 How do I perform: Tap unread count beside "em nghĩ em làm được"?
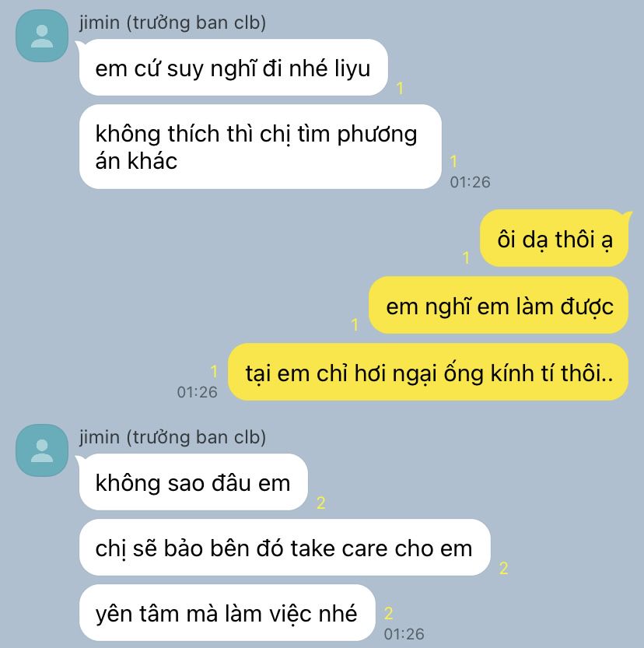(355, 324)
